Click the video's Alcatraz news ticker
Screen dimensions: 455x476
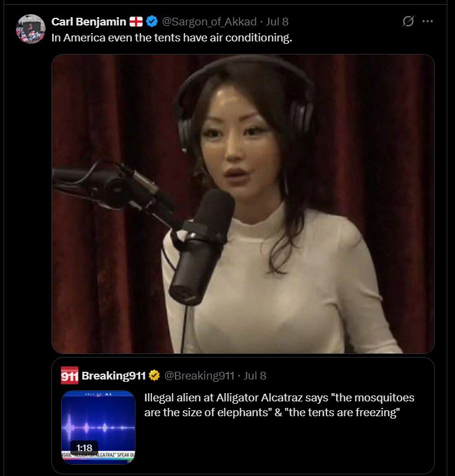pyautogui.click(x=98, y=455)
